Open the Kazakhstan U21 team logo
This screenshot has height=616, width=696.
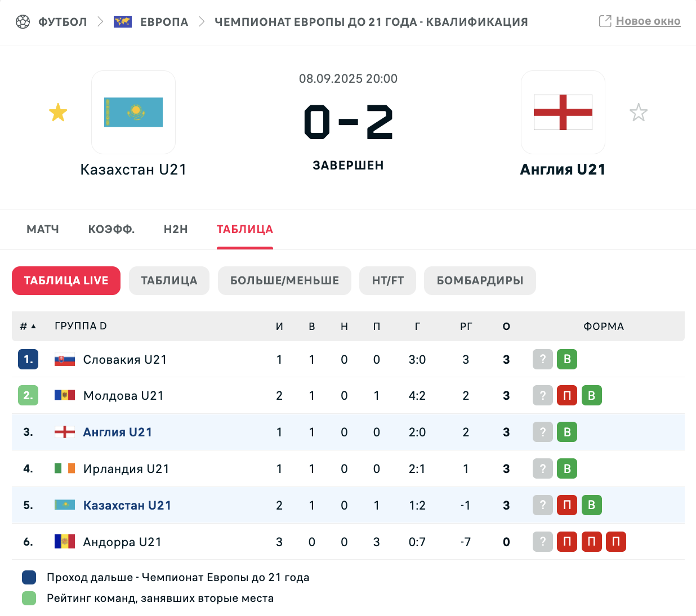(x=133, y=113)
